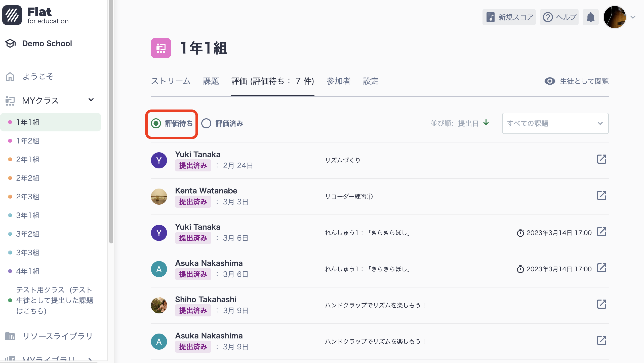
Task: Open the 1年1組 class icon
Action: (161, 48)
